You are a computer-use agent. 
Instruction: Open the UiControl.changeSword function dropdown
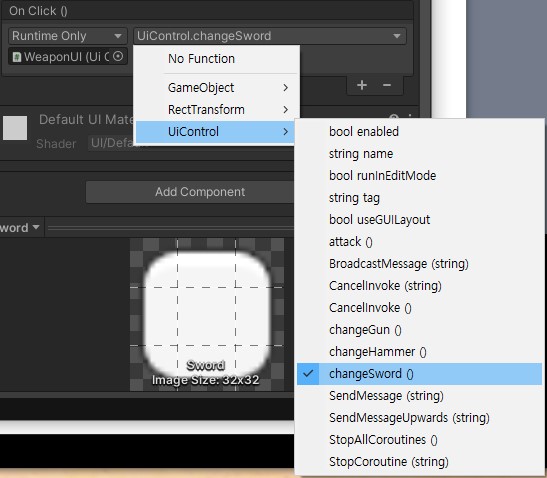pyautogui.click(x=269, y=36)
